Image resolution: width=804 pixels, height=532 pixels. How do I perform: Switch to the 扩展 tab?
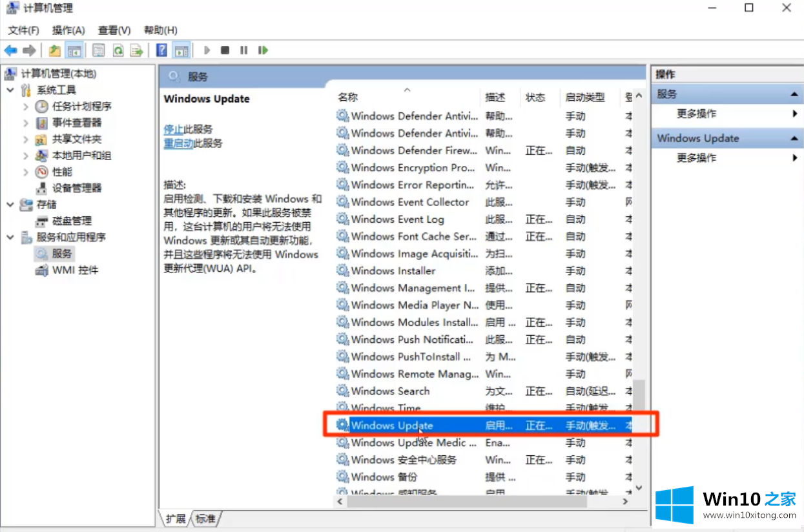click(x=176, y=518)
